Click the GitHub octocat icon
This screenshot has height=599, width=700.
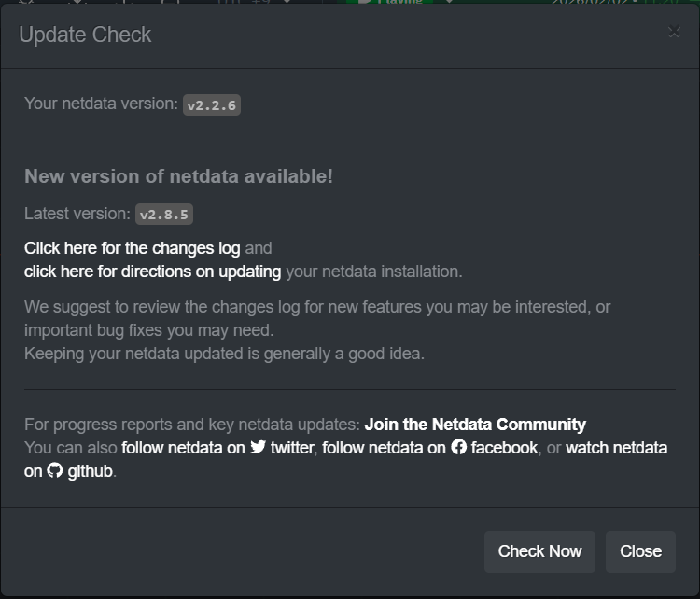point(55,471)
